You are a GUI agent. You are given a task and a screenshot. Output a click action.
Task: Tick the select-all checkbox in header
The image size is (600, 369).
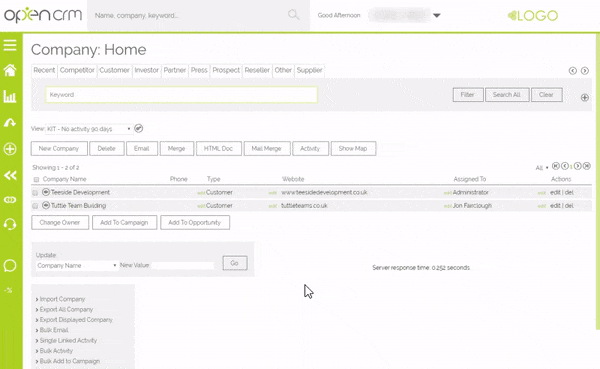click(x=36, y=180)
